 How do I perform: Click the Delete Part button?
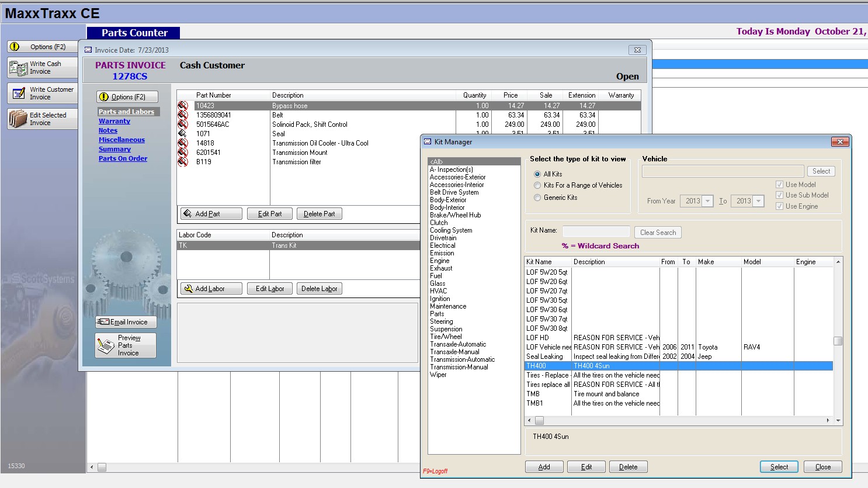pyautogui.click(x=320, y=214)
